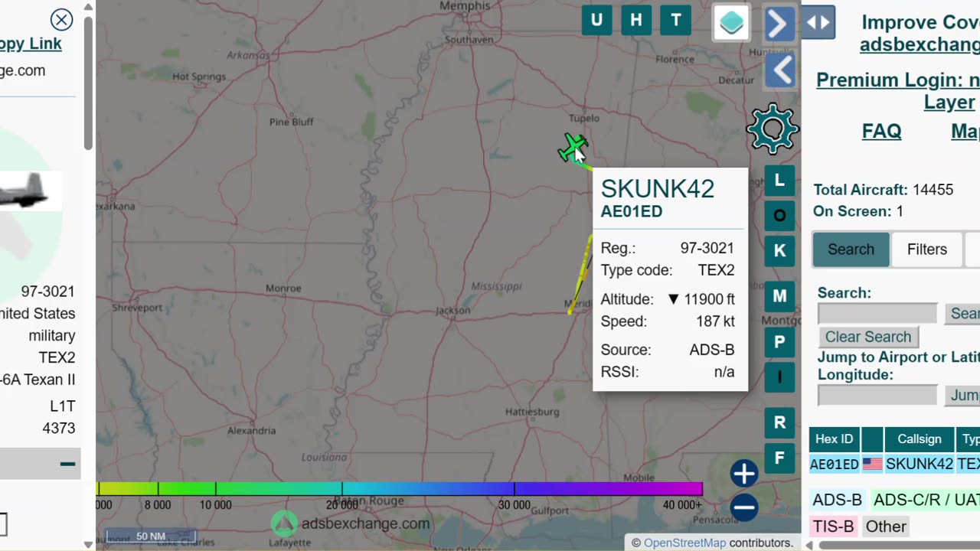The image size is (980, 551).
Task: Switch to the Filters tab
Action: coord(927,249)
